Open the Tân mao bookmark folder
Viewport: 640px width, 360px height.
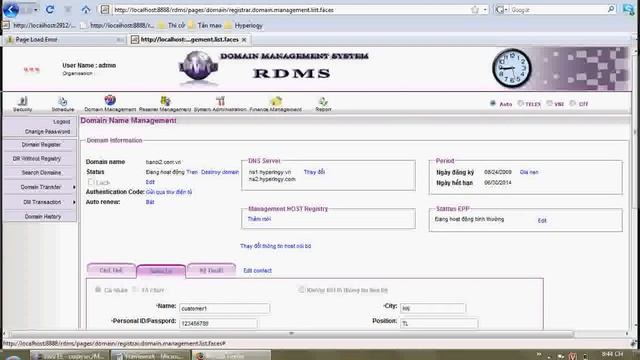click(x=206, y=25)
